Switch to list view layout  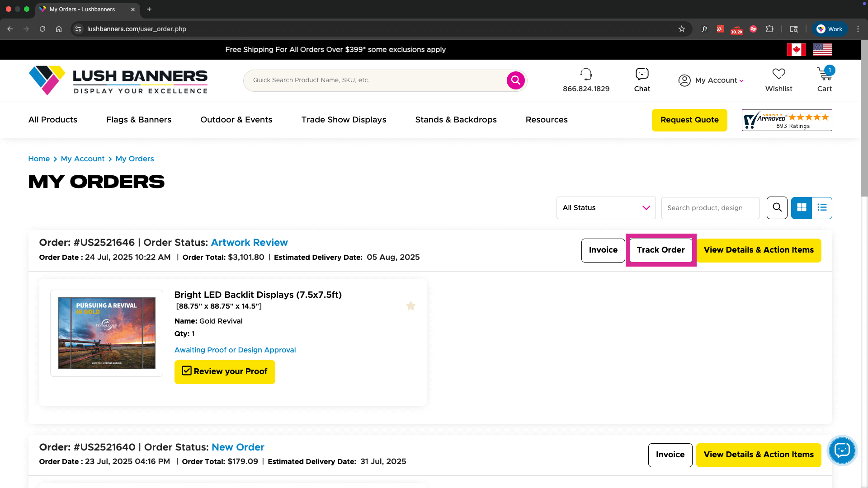tap(822, 208)
